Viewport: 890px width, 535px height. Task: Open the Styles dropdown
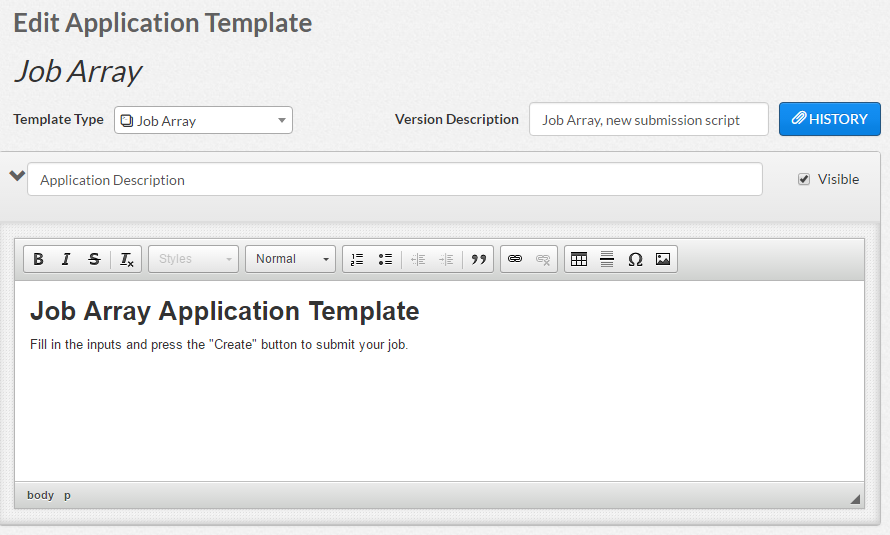coord(194,259)
